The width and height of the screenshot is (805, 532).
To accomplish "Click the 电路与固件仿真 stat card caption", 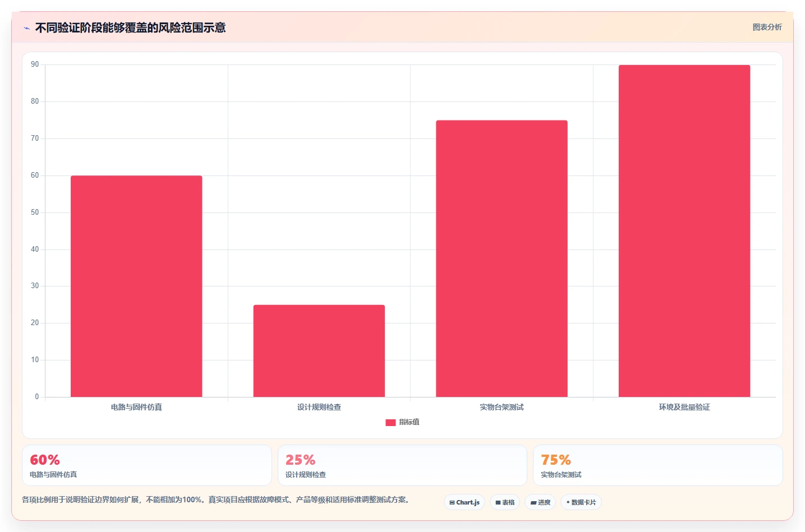I will pos(53,475).
